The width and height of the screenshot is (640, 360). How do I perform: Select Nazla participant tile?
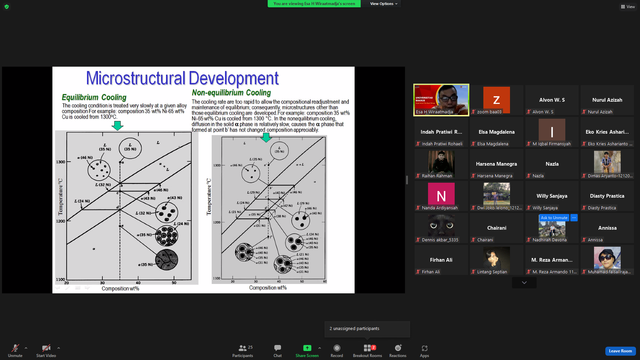tap(552, 164)
